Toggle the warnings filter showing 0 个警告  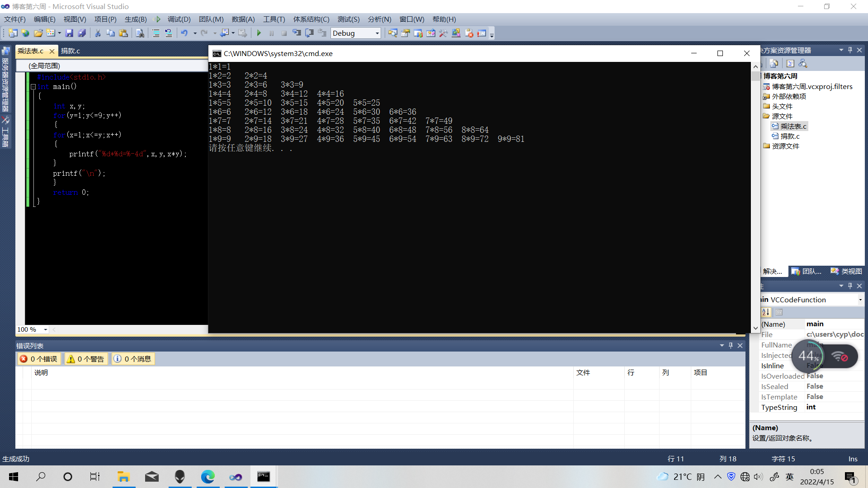pos(85,359)
